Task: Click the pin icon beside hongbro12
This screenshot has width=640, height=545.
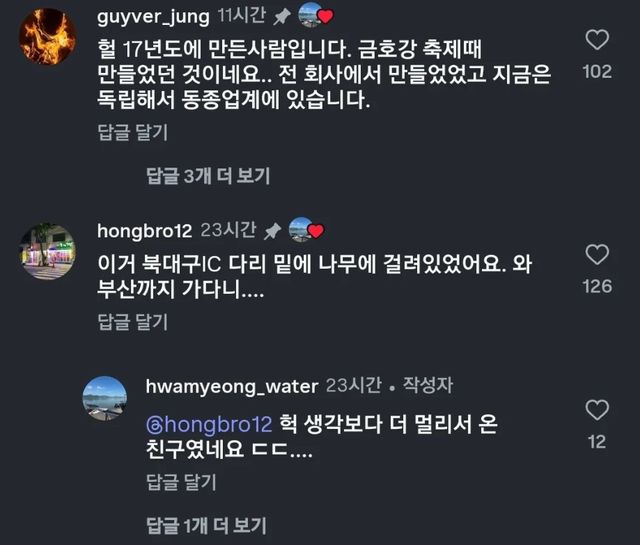Action: click(x=272, y=231)
